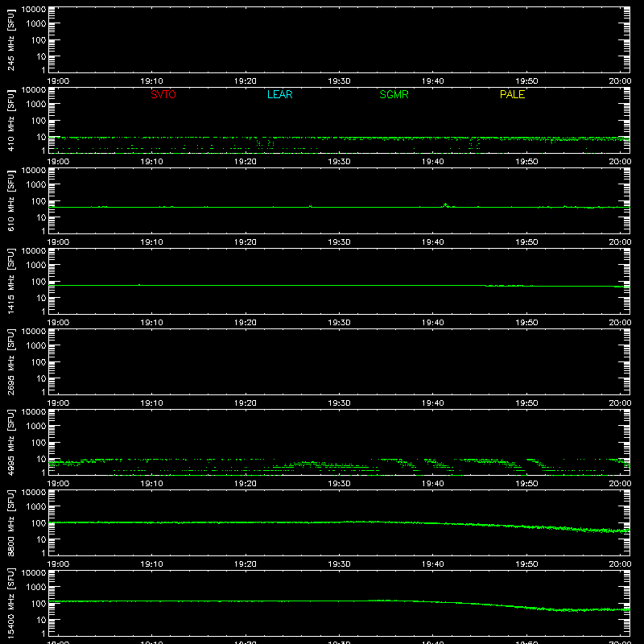Select the 610 MHz [SFU] axis label
Image resolution: width=644 pixels, height=644 pixels.
(x=11, y=201)
